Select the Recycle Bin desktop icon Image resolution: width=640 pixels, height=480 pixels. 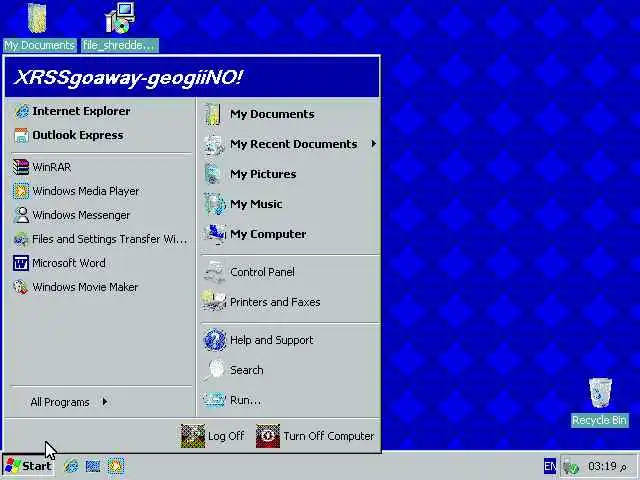click(x=600, y=402)
